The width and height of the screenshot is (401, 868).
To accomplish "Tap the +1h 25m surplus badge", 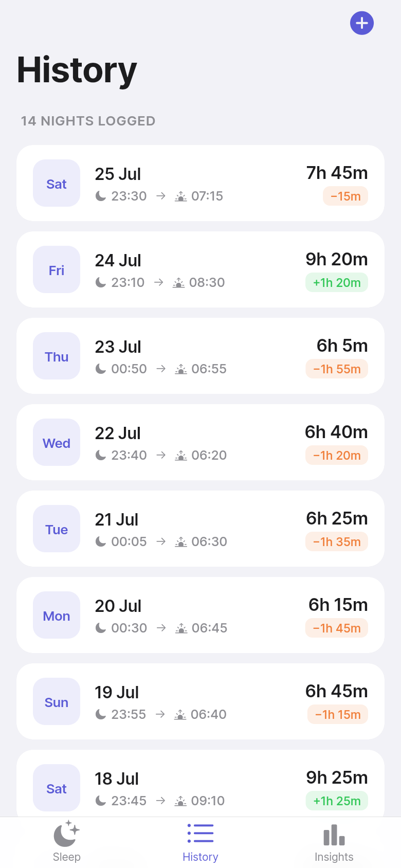I will (337, 801).
